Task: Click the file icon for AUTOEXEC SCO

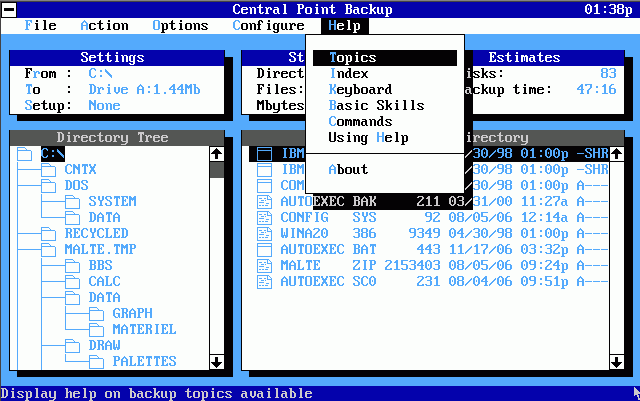Action: [264, 282]
